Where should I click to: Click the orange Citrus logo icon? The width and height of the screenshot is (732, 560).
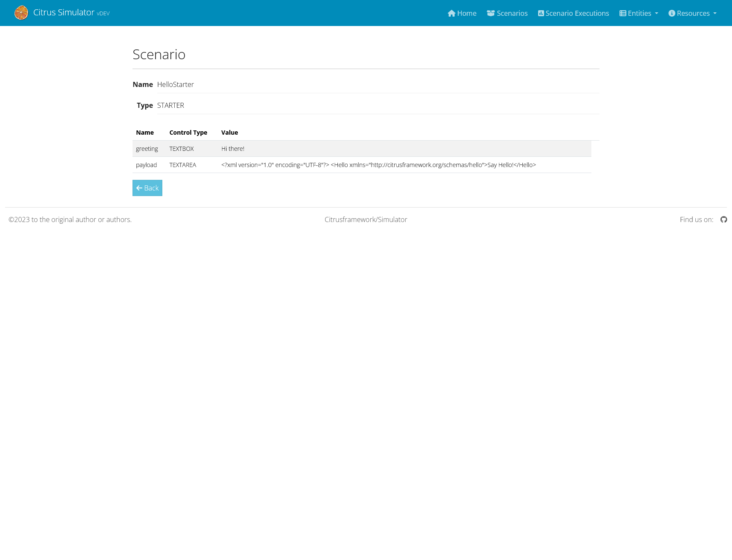point(21,13)
